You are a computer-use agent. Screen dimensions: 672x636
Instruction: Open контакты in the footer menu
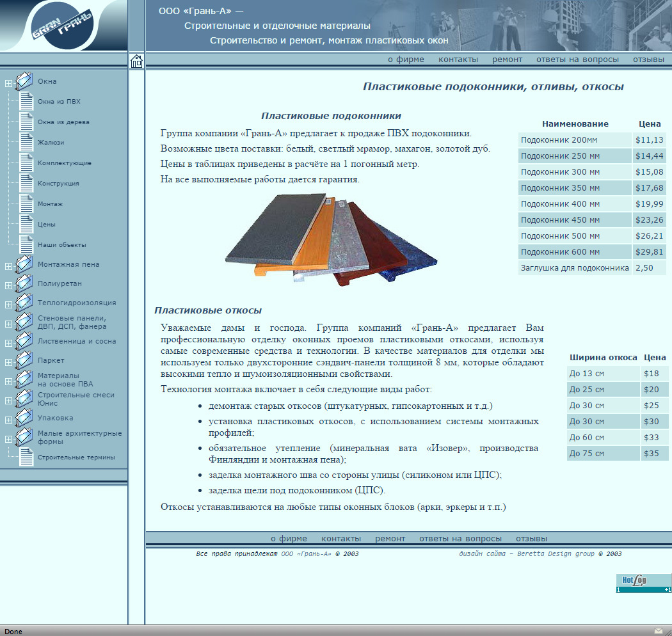tap(341, 539)
